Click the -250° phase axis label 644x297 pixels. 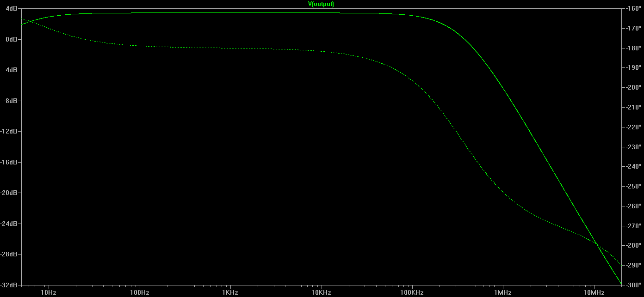tap(632, 186)
